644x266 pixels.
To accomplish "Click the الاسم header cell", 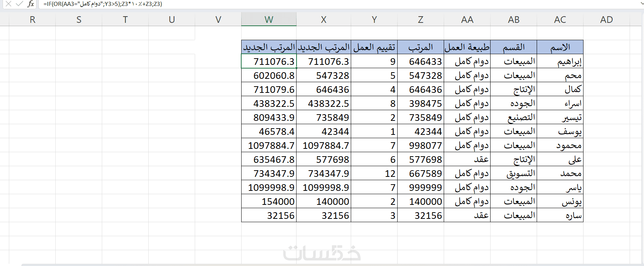I will (x=560, y=47).
